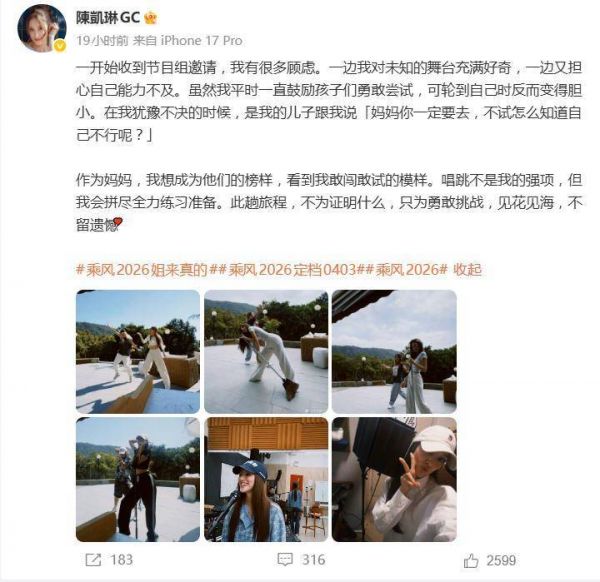This screenshot has height=582, width=600.
Task: Open studio photo with blue cap
Action: point(266,479)
